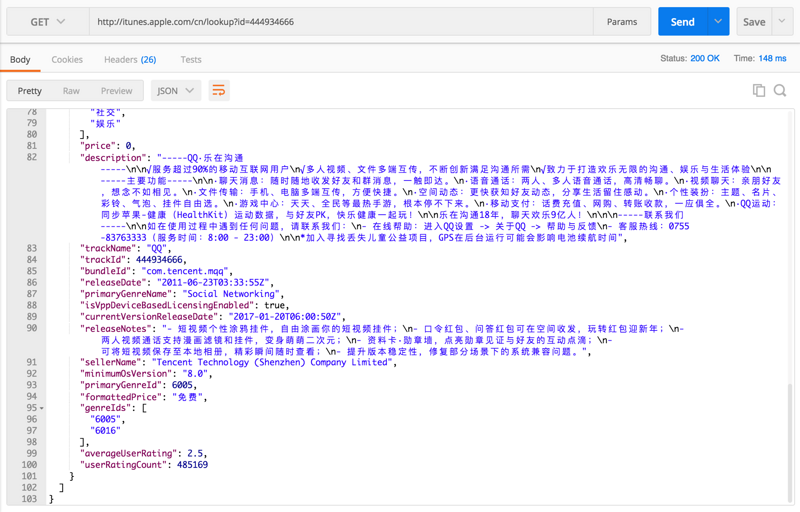This screenshot has height=512, width=800.
Task: Click the currentVersionReleaseDate value
Action: (284, 317)
